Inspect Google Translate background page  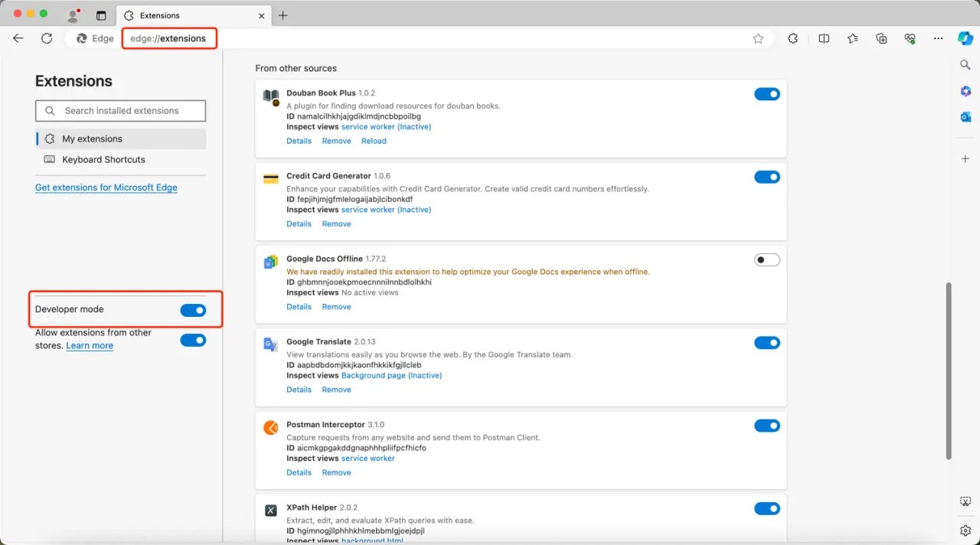pos(391,376)
